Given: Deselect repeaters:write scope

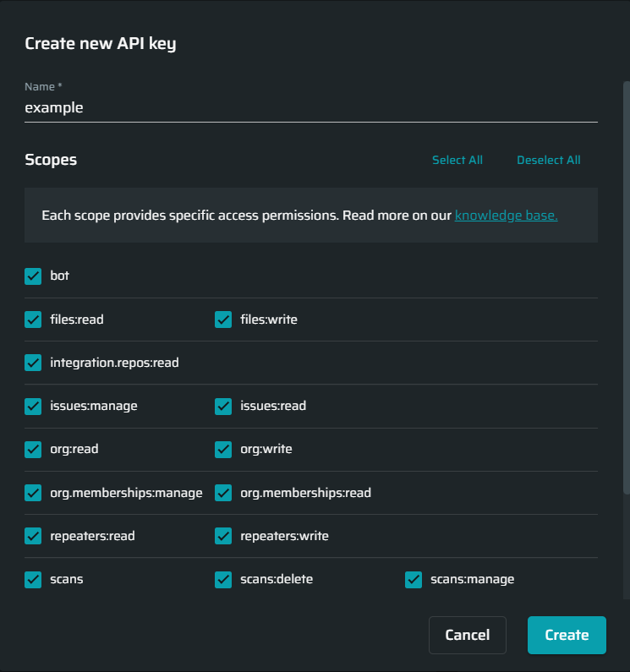Looking at the screenshot, I should coord(223,536).
